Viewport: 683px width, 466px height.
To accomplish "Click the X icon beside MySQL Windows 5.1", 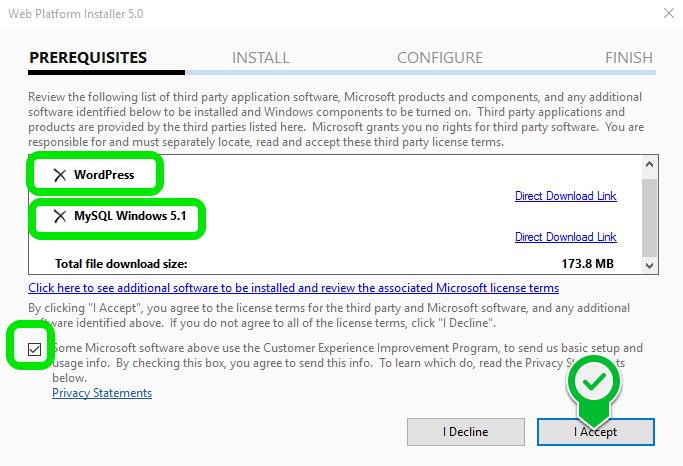I will 60,216.
